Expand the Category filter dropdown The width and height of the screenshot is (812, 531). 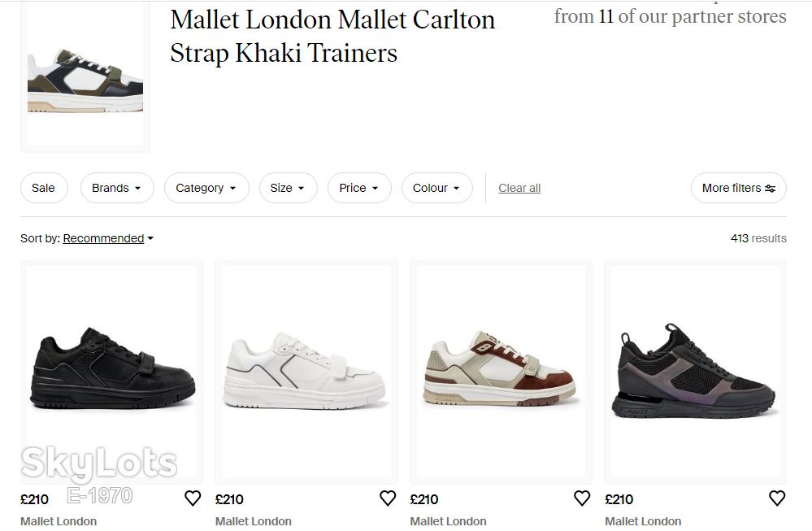tap(206, 188)
